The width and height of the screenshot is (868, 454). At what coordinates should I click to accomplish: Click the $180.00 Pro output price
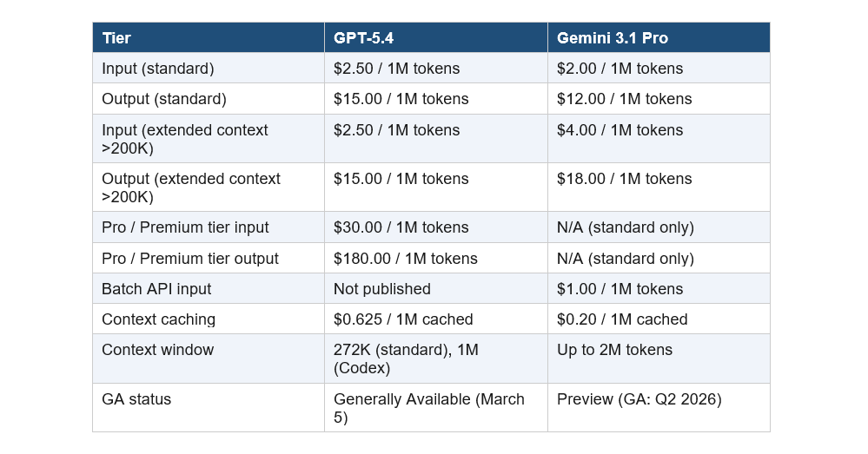point(405,259)
